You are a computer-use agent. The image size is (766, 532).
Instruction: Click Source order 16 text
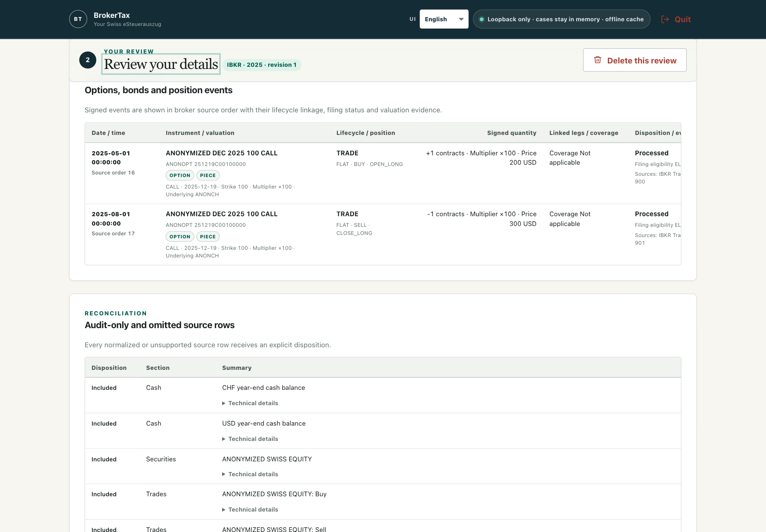[x=113, y=172]
